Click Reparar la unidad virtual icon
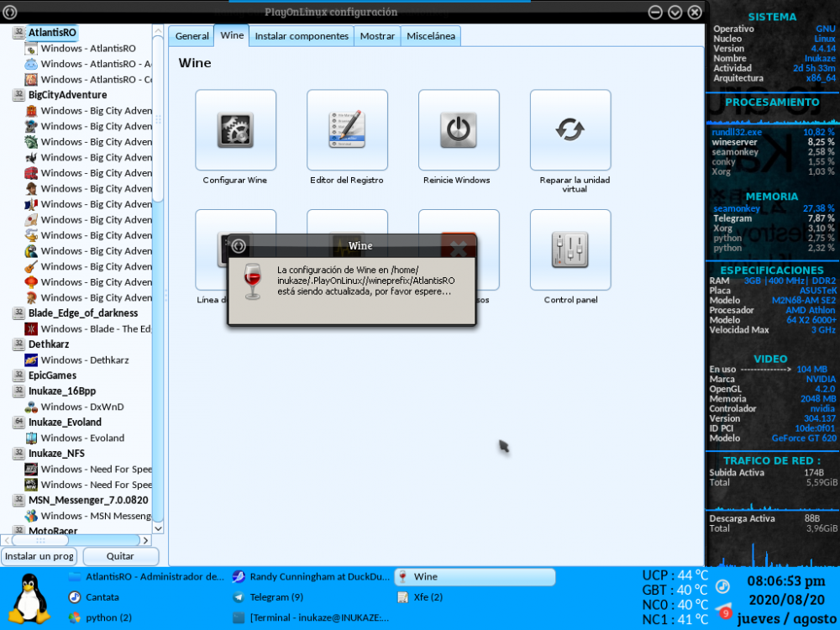The image size is (840, 630). pos(570,130)
